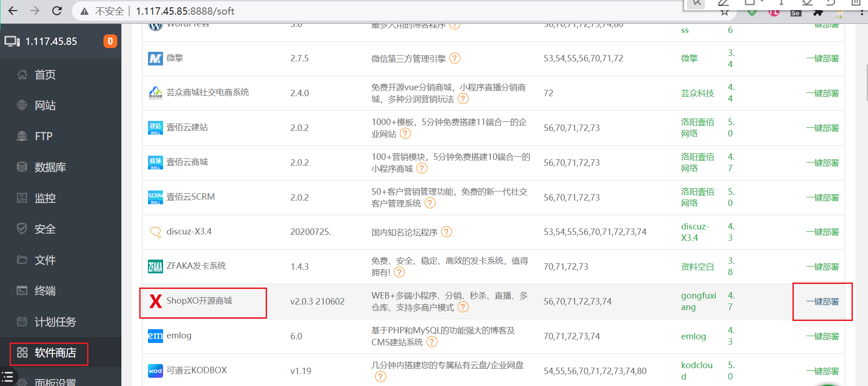The height and width of the screenshot is (386, 868).
Task: Open the puzzle-piece extensions icon in browser toolbar
Action: click(818, 12)
